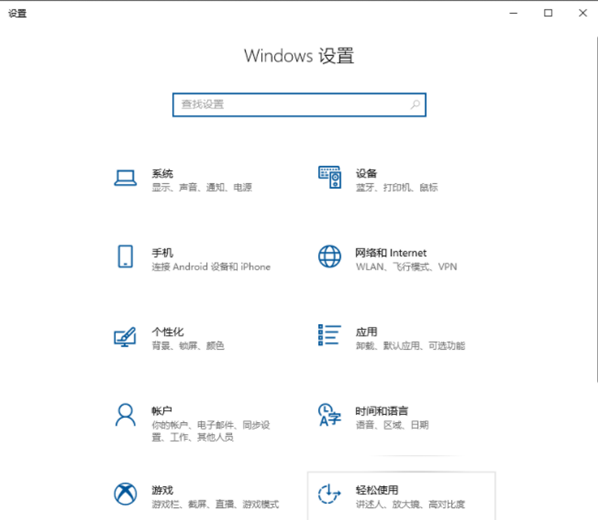Select the 手机 phone icon
The height and width of the screenshot is (520, 598).
[125, 256]
